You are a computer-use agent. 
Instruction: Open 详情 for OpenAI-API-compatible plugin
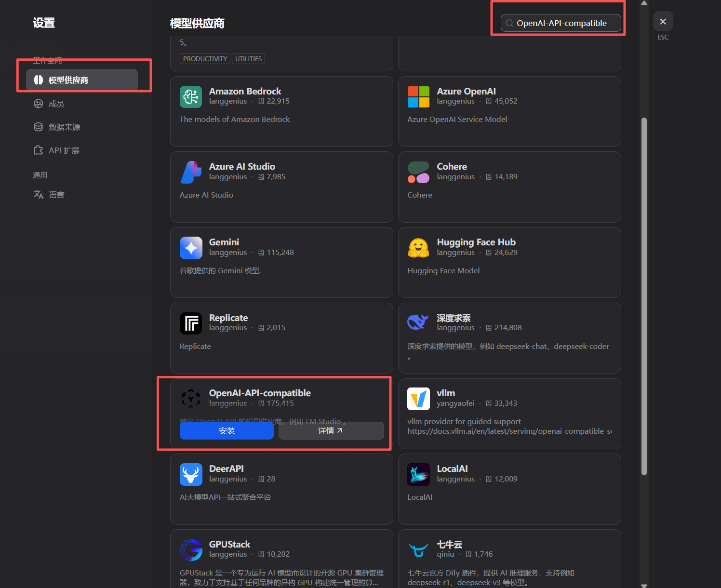(x=331, y=430)
